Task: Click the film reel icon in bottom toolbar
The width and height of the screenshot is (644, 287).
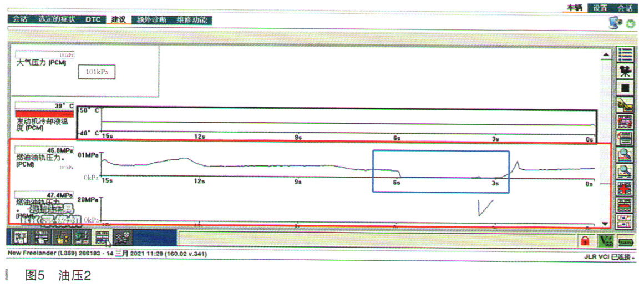Action: point(121,238)
